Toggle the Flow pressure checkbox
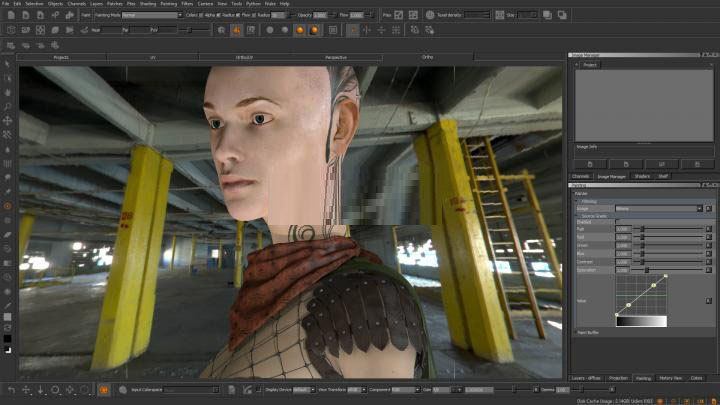Screen dimensions: 720x405 (254, 15)
